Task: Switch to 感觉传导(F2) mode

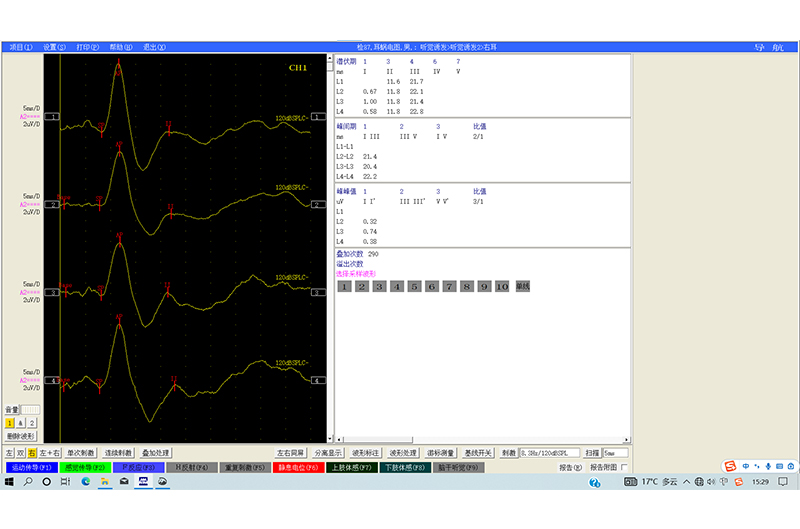Action: (x=85, y=467)
